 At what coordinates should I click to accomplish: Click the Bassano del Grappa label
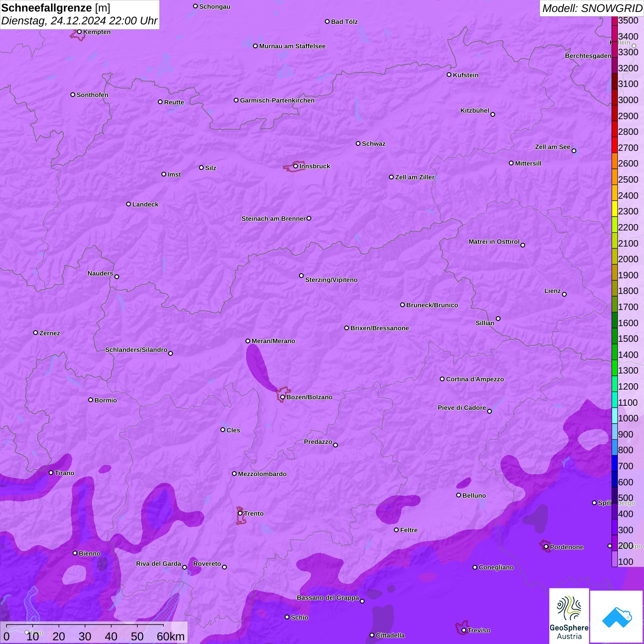(328, 598)
